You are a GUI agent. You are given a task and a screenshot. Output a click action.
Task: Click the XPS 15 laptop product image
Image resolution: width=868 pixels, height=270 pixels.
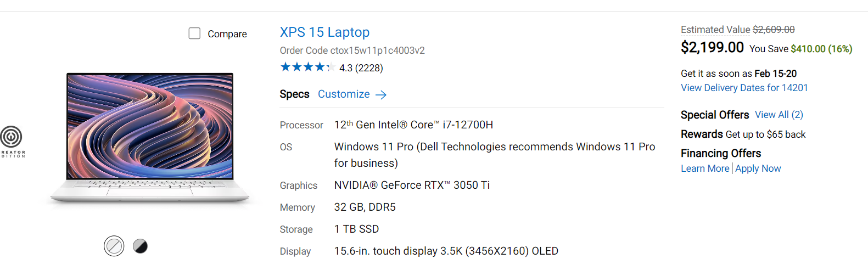pos(150,137)
